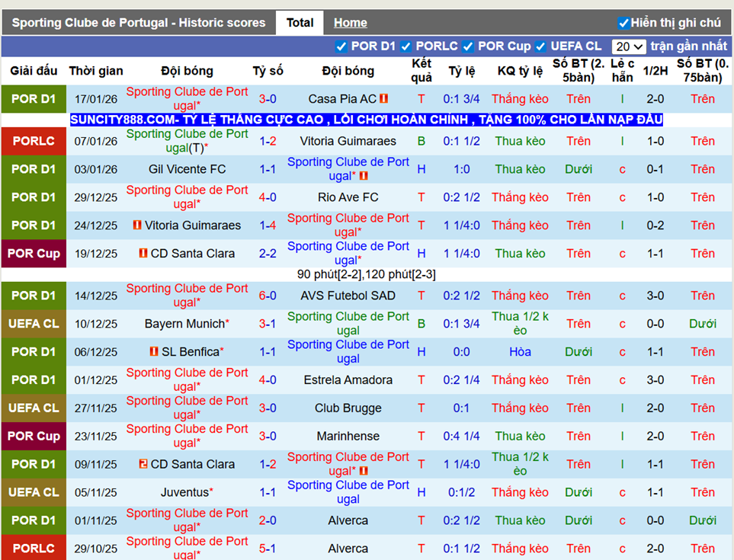Click the Kết quả column header
734x560 pixels.
421,70
